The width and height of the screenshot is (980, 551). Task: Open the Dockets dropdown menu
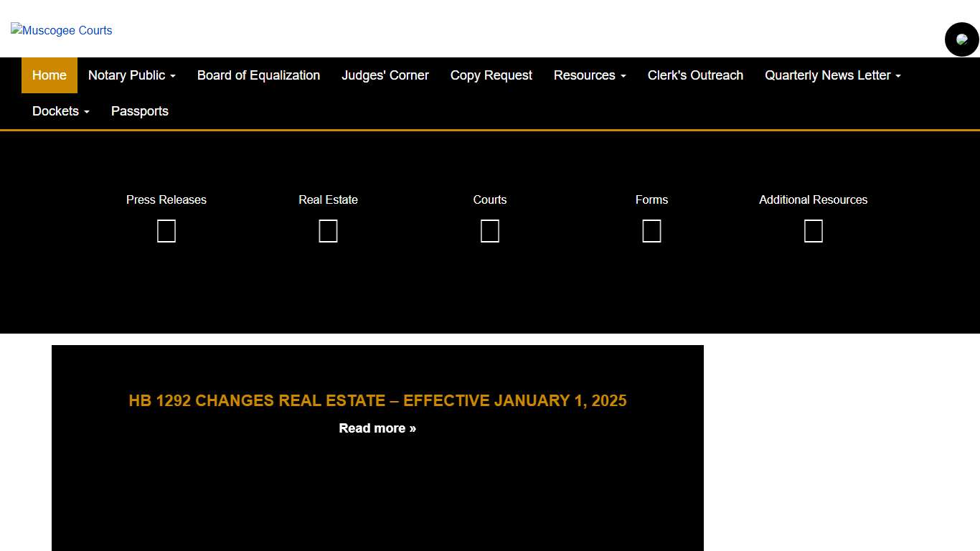(60, 111)
